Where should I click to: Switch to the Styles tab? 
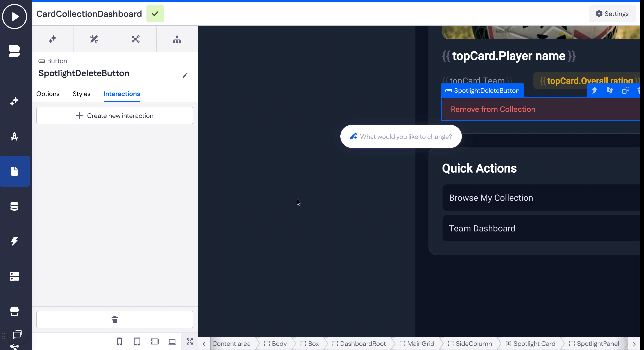click(81, 94)
